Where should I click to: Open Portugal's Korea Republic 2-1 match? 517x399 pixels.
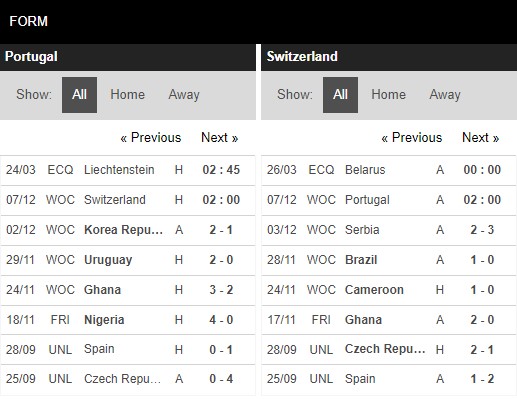(x=128, y=230)
